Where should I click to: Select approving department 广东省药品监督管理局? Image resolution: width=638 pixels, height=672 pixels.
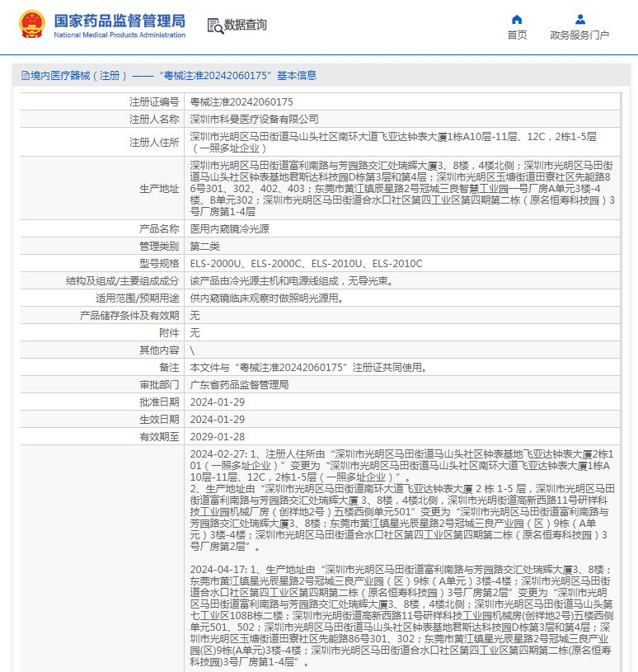coord(240,385)
